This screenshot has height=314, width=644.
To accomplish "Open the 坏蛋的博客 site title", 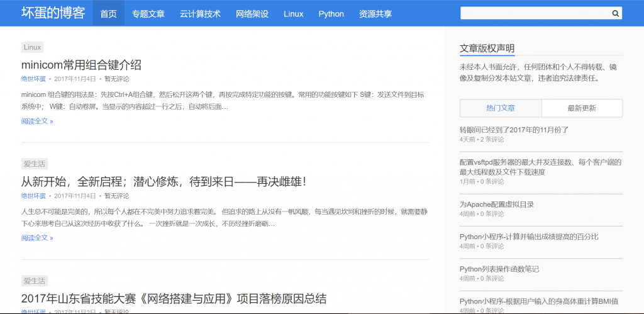I will click(x=53, y=13).
